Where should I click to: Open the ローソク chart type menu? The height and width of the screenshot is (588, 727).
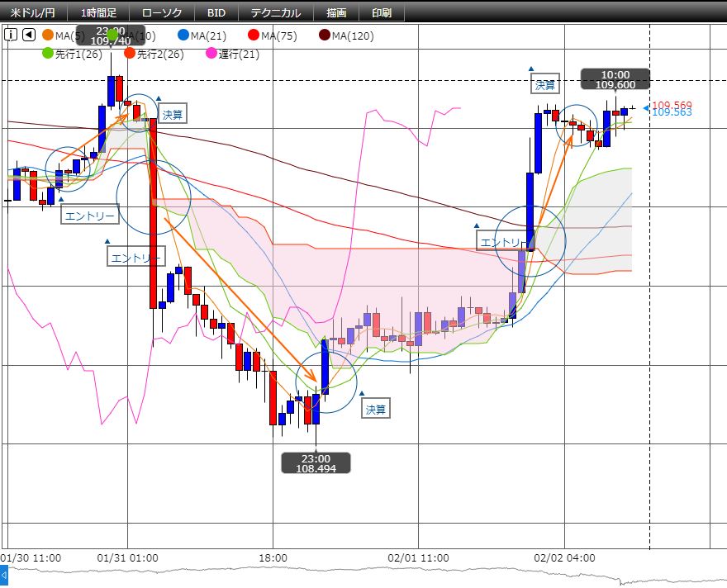[162, 12]
